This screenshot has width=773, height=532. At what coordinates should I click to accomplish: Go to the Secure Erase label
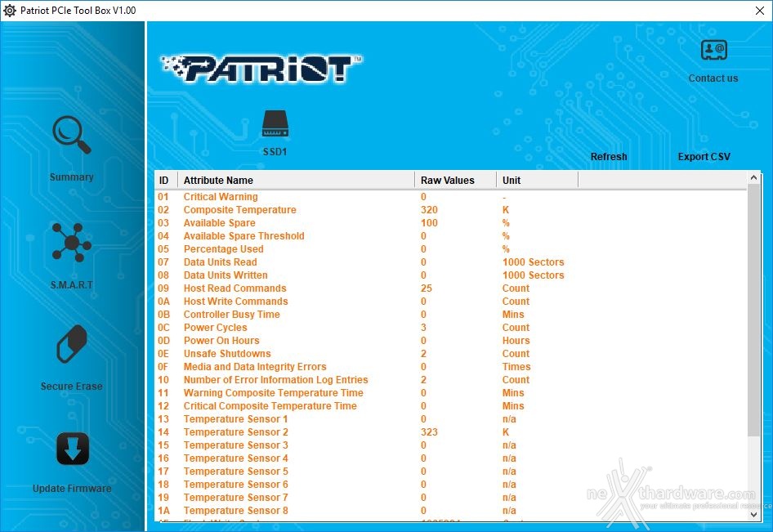point(71,386)
